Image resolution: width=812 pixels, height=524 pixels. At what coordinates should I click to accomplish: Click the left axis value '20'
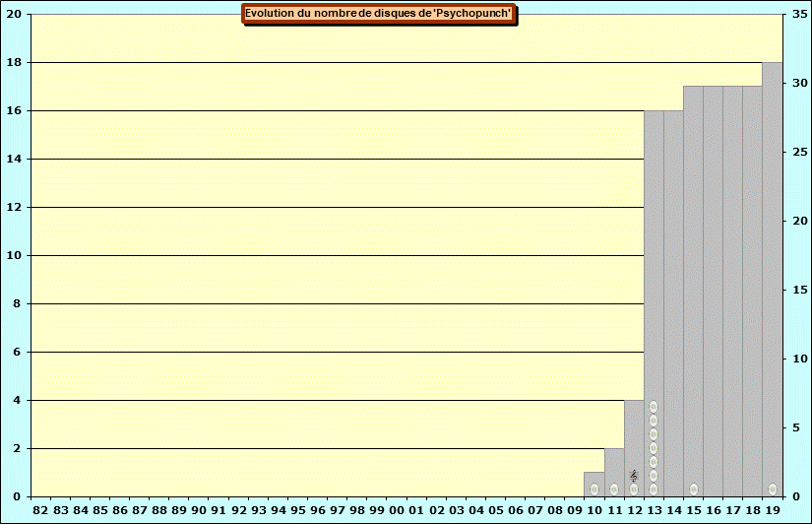(x=14, y=14)
